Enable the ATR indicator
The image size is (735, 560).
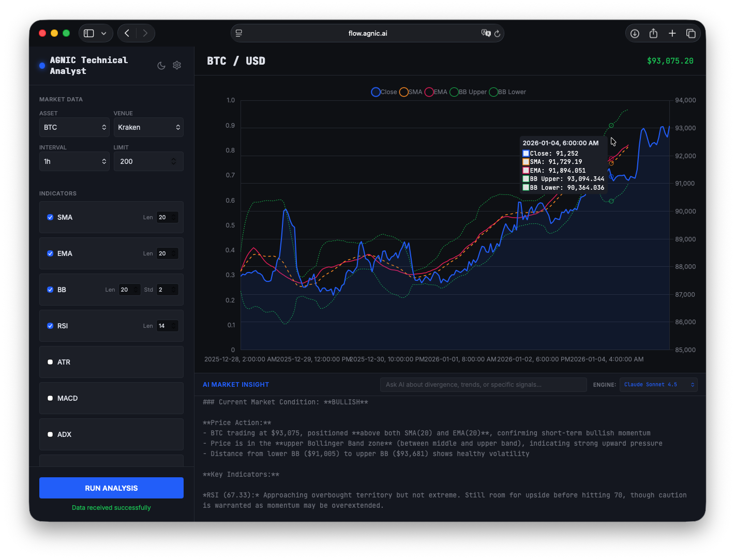50,362
